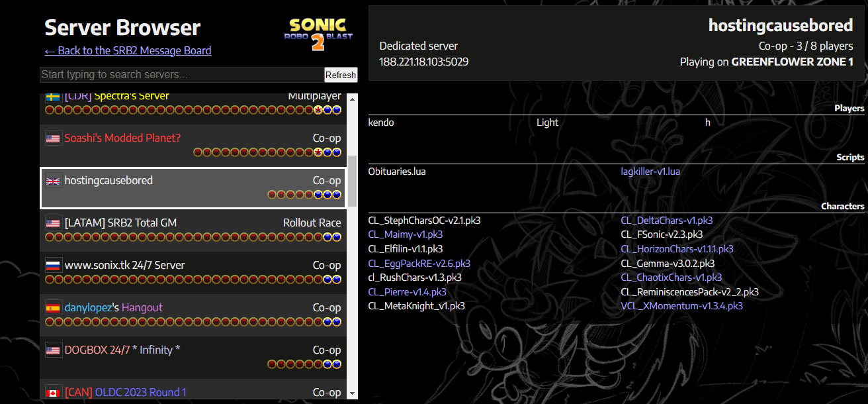Click the US flag beside Soashi's Modded Planet

(54, 138)
